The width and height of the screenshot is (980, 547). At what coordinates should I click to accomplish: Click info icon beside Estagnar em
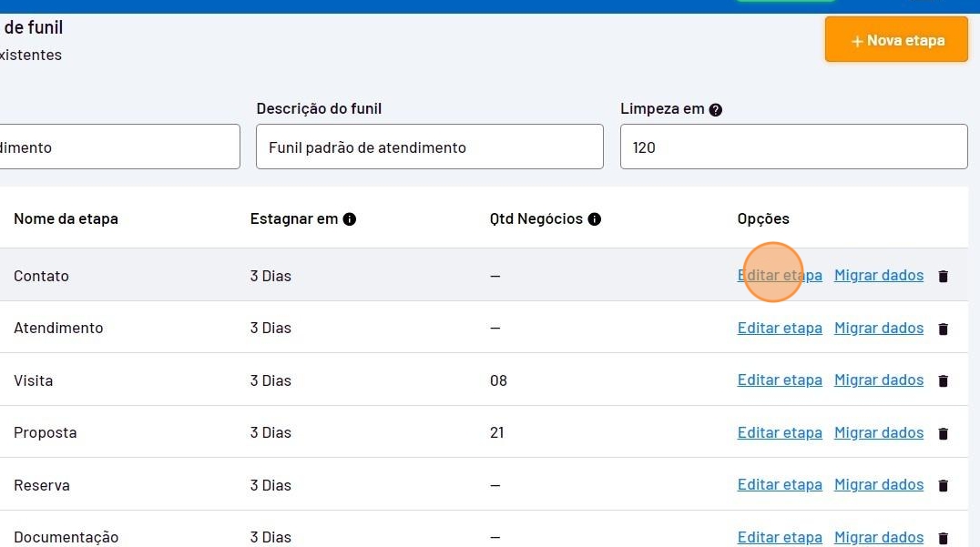(x=350, y=219)
